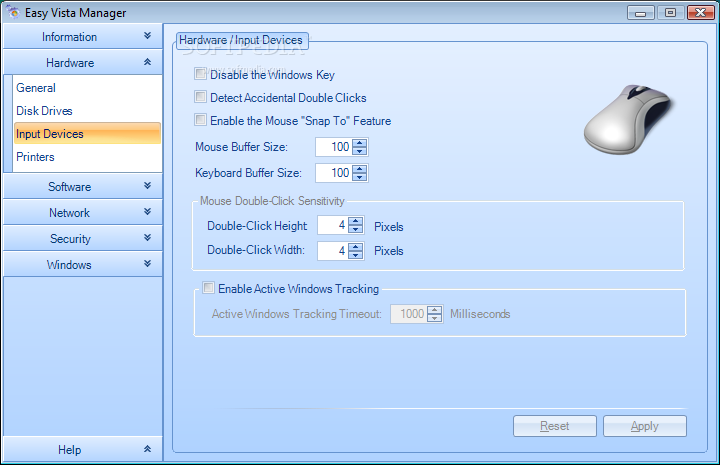Viewport: 720px width, 465px height.
Task: Minimize the Easy Vista Manager window
Action: [641, 12]
